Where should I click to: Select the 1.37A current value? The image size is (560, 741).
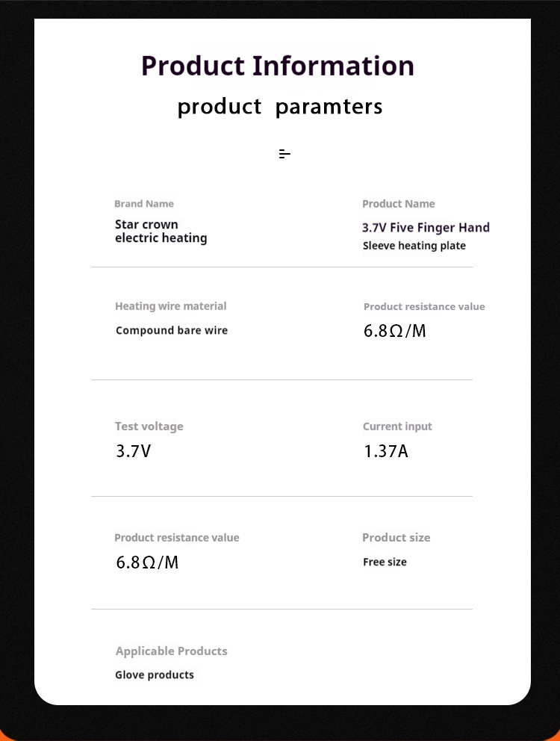386,451
